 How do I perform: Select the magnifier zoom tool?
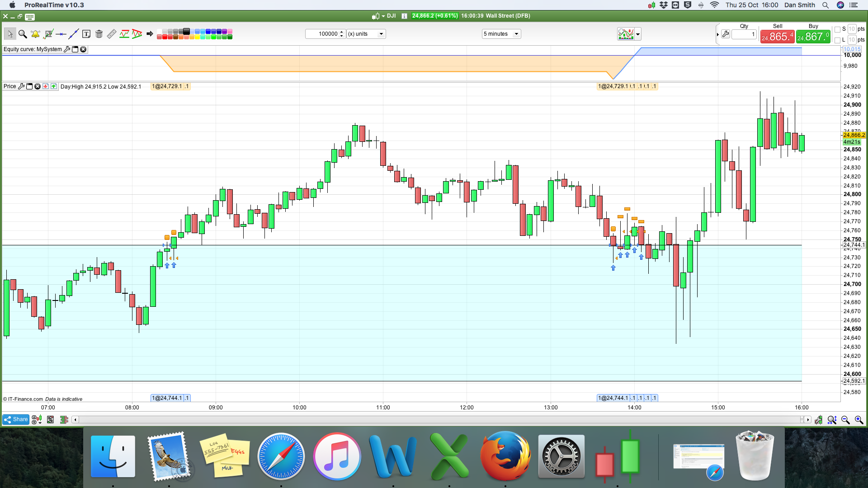click(x=23, y=34)
